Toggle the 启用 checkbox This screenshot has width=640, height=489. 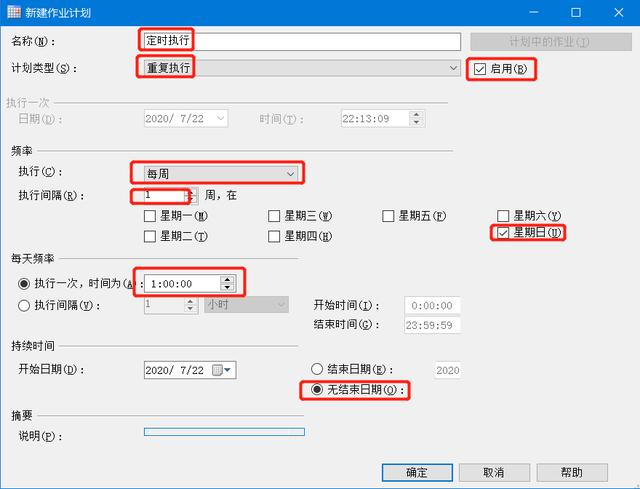pyautogui.click(x=480, y=69)
